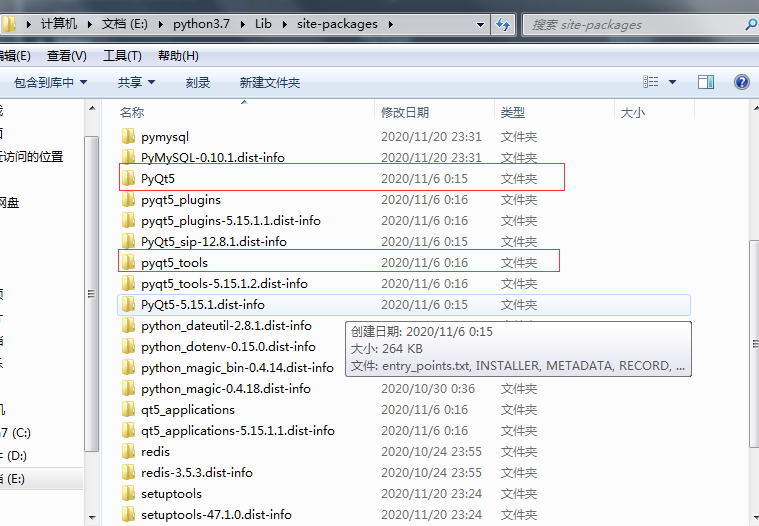Select the pyqt5_tools-5.15.1.2.dist-info folder icon
759x526 pixels.
[128, 283]
